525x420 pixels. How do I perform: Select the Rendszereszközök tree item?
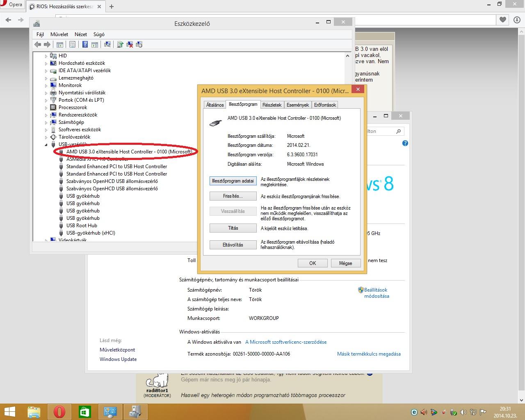(78, 115)
